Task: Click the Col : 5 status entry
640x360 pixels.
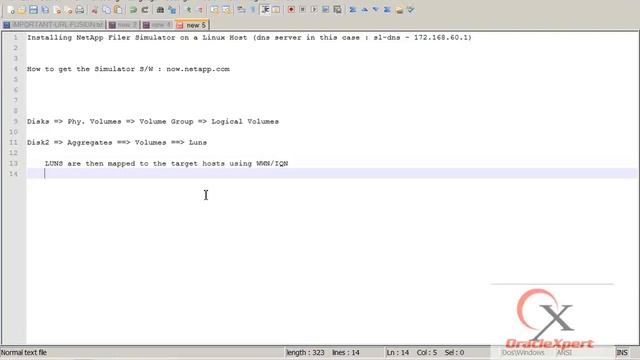Action: [x=427, y=352]
